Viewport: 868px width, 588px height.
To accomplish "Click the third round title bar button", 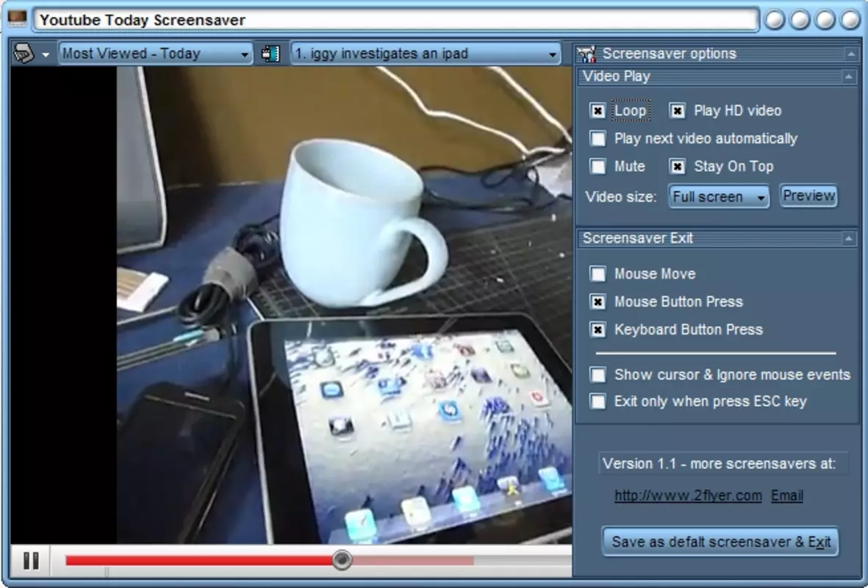I will pyautogui.click(x=825, y=20).
